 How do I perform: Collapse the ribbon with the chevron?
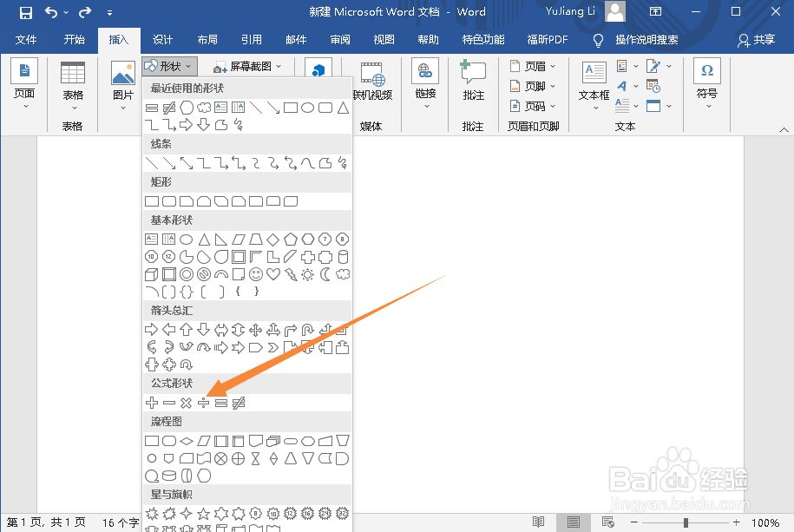click(x=784, y=129)
